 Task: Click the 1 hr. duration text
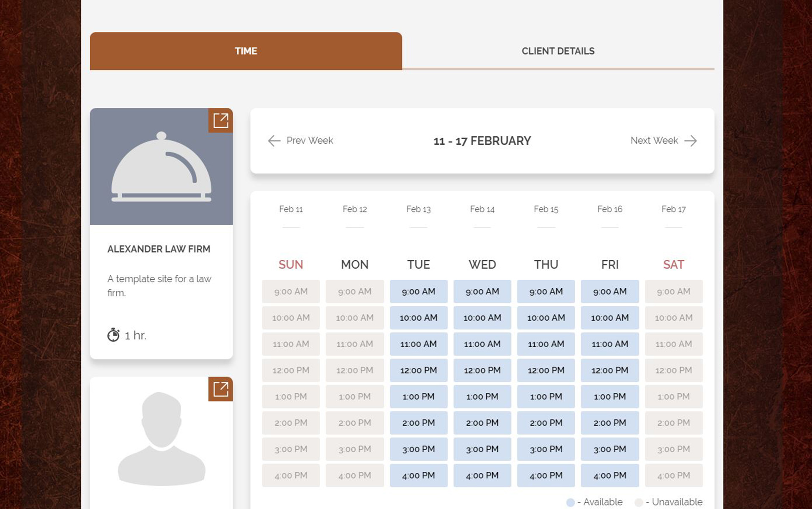click(x=135, y=336)
